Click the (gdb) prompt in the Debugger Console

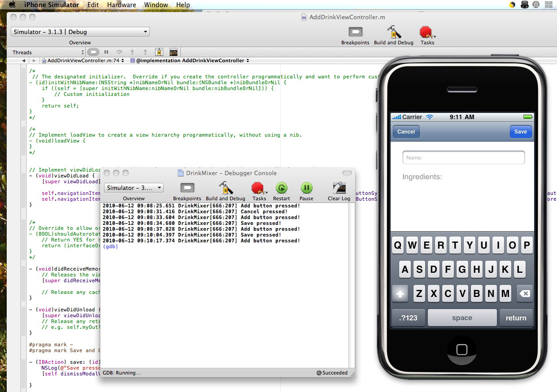click(x=110, y=246)
